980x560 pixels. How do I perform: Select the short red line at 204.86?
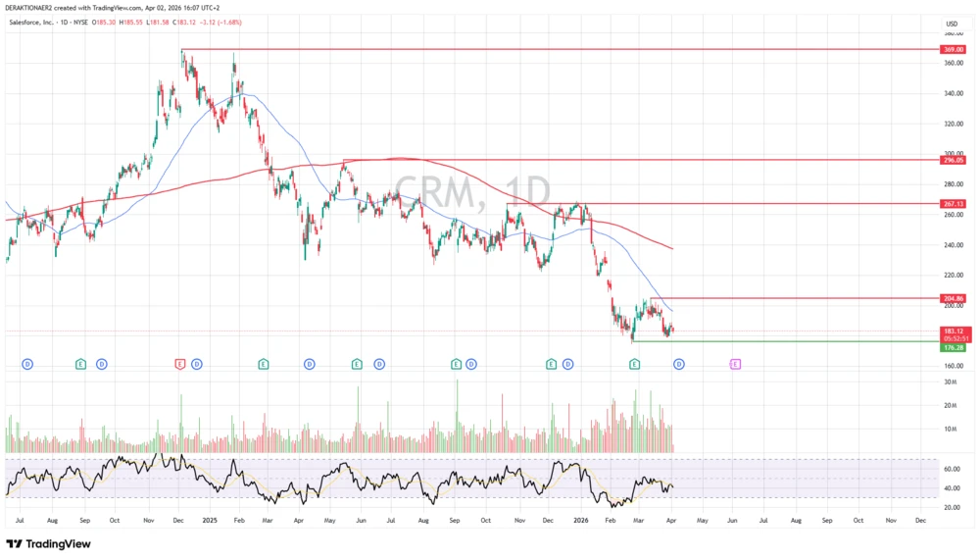pyautogui.click(x=795, y=298)
